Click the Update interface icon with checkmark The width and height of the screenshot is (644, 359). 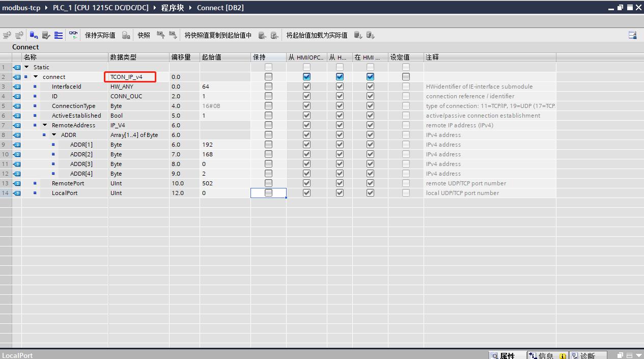coord(46,35)
